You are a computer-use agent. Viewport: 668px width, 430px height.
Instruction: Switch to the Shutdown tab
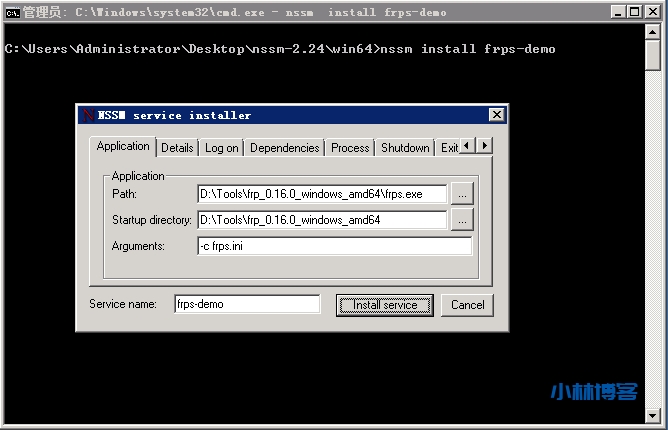click(x=405, y=148)
